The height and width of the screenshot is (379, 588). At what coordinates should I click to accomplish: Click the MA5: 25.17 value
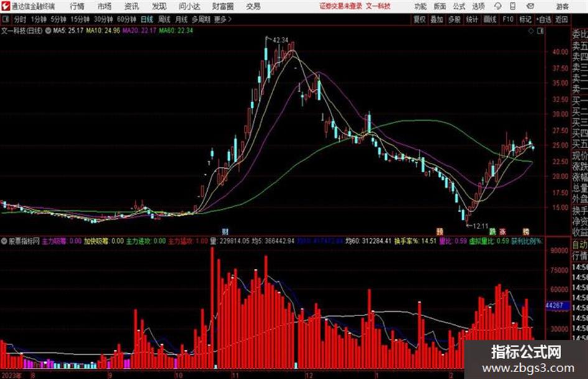tap(68, 30)
